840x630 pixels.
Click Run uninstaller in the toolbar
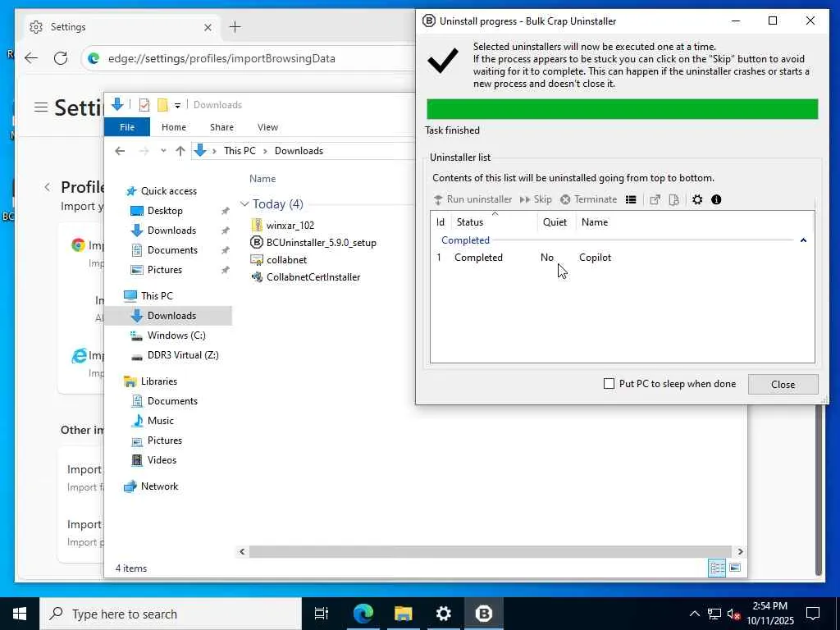[x=472, y=199]
